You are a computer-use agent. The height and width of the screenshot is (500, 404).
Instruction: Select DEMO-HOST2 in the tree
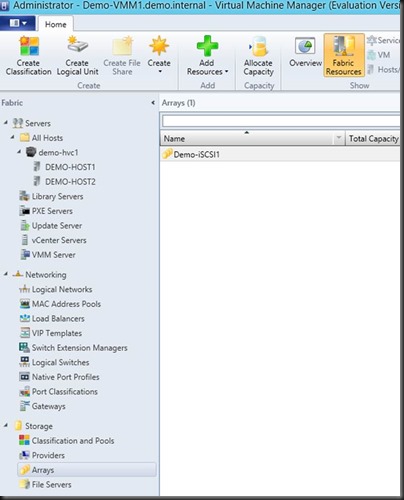click(70, 182)
